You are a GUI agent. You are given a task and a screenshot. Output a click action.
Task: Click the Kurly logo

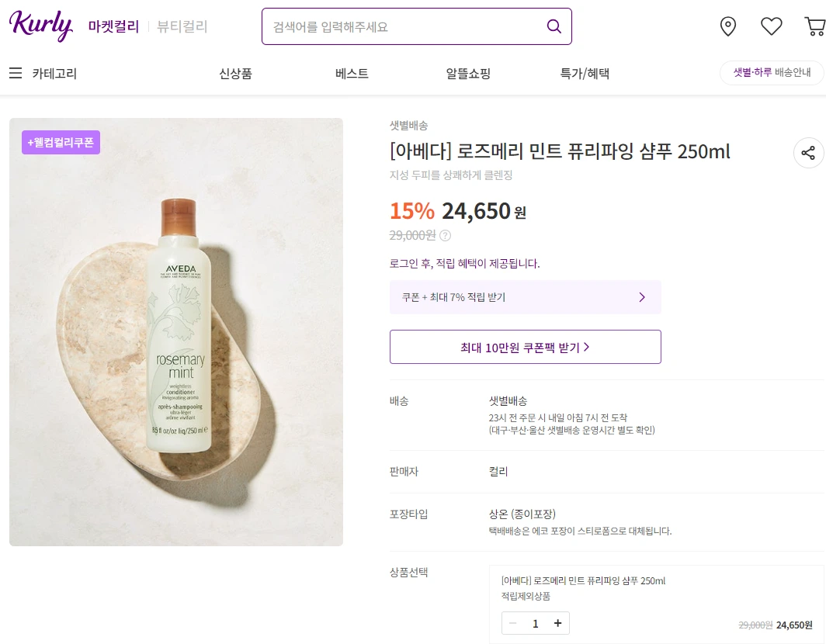point(41,26)
